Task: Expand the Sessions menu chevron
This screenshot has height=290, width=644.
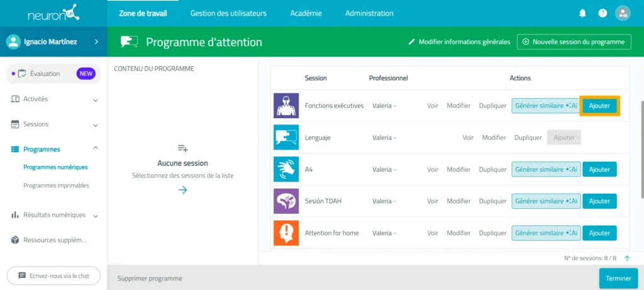Action: tap(96, 125)
